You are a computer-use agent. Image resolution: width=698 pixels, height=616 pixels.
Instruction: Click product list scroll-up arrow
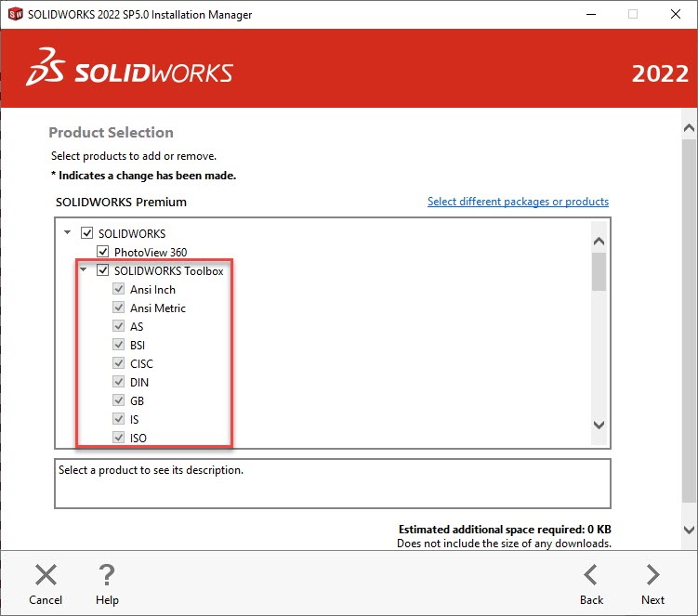point(599,242)
